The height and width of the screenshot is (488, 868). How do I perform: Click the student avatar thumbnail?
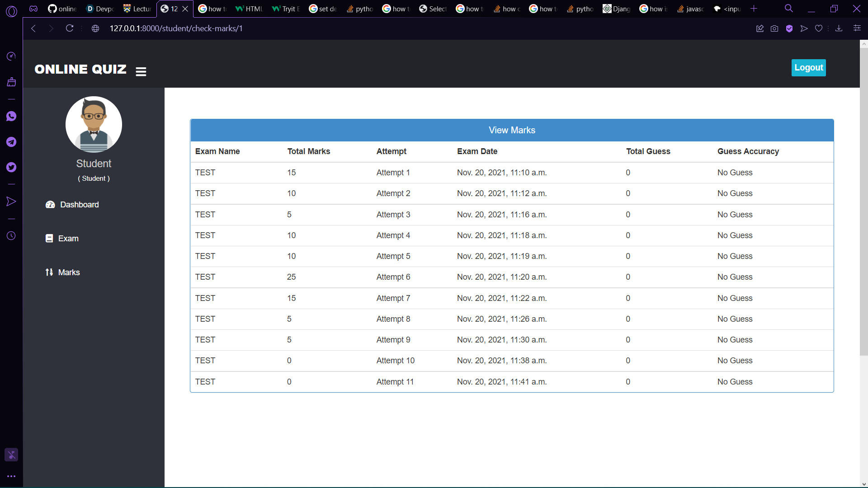click(x=94, y=124)
